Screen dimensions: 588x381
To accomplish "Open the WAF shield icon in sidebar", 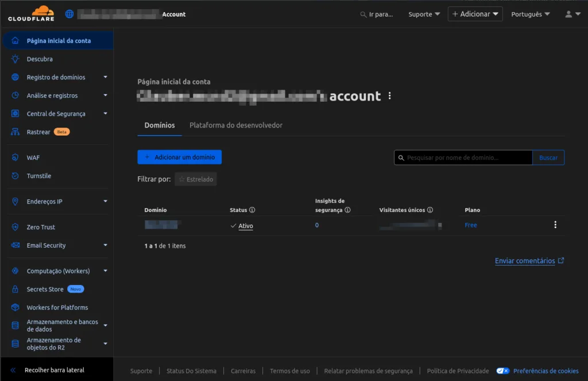I will coord(16,157).
